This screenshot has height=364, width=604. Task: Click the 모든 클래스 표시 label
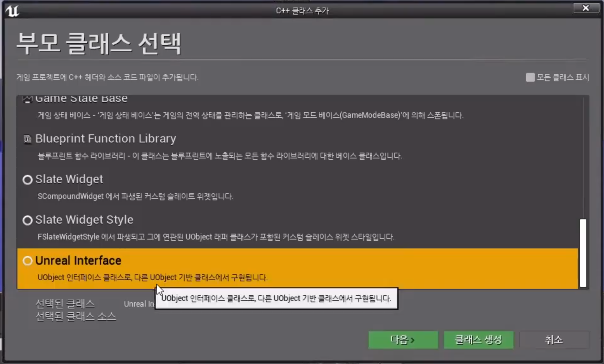click(563, 77)
